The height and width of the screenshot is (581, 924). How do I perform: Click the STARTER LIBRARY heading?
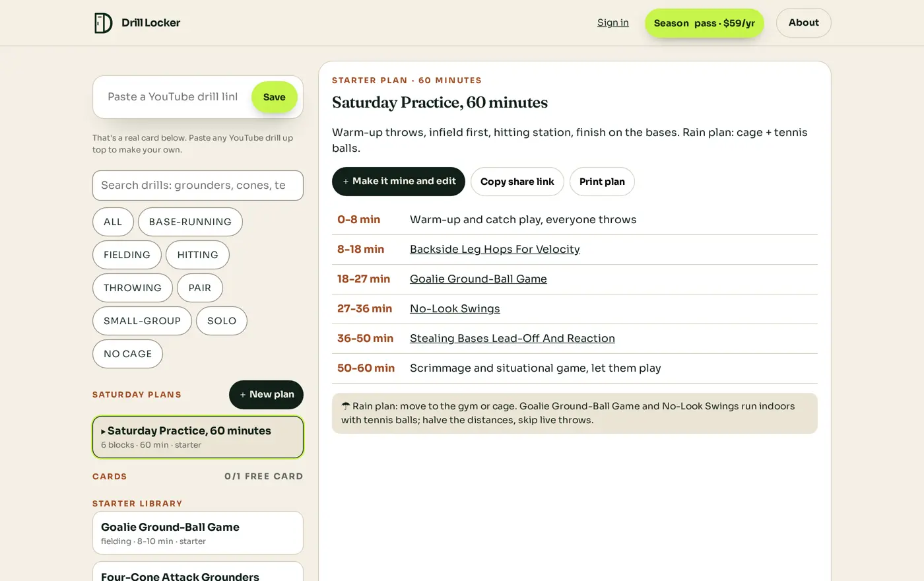point(137,503)
